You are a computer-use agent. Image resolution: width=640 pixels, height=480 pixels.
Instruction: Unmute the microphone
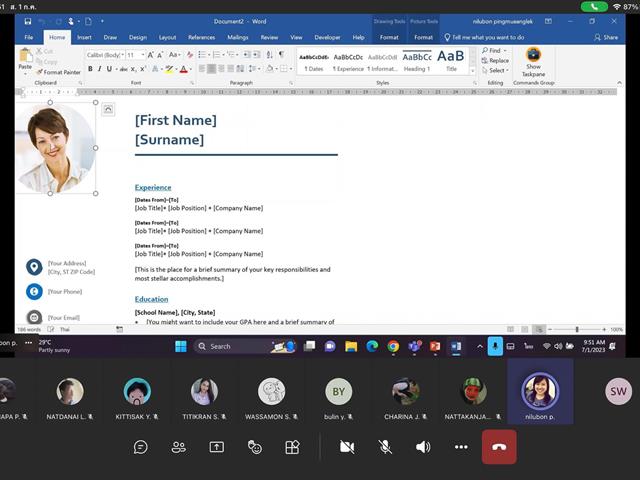pyautogui.click(x=385, y=447)
